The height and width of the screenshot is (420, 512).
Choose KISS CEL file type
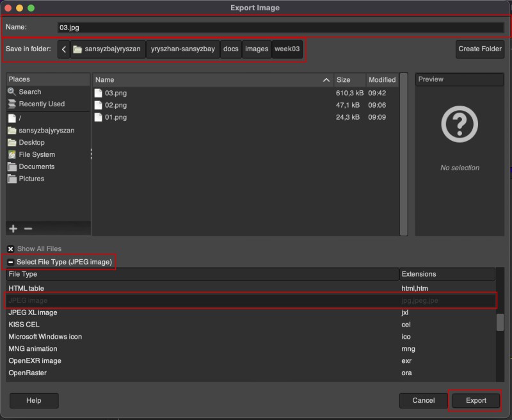pos(251,325)
